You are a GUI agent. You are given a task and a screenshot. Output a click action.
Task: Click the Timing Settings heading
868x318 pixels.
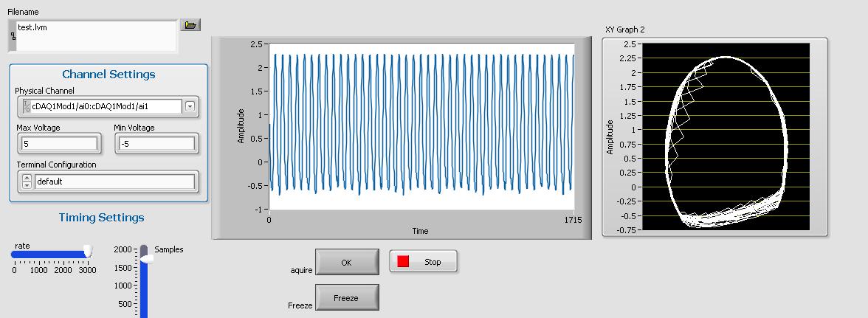point(101,218)
